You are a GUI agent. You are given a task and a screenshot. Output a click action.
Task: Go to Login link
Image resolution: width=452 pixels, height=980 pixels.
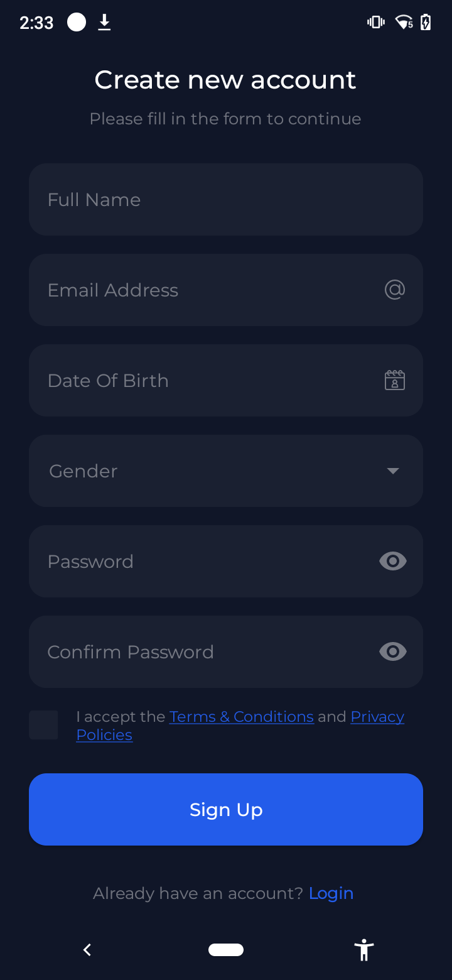pos(331,893)
